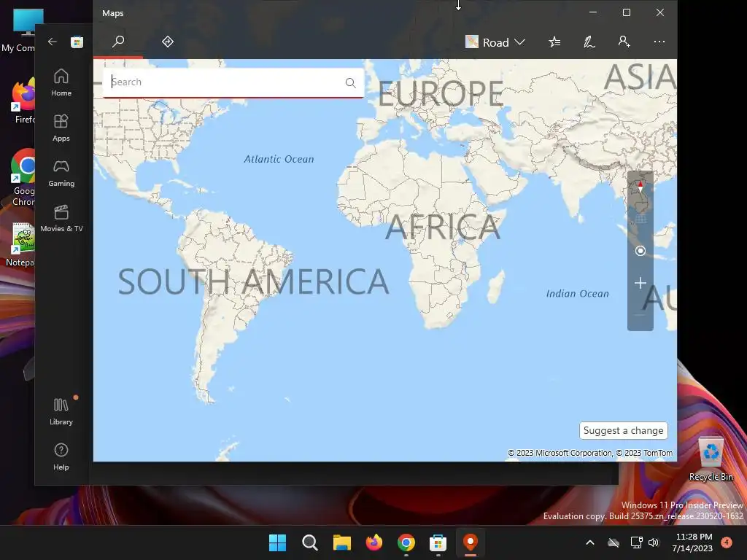Toggle the map tilt control
The image size is (747, 560).
pos(640,219)
